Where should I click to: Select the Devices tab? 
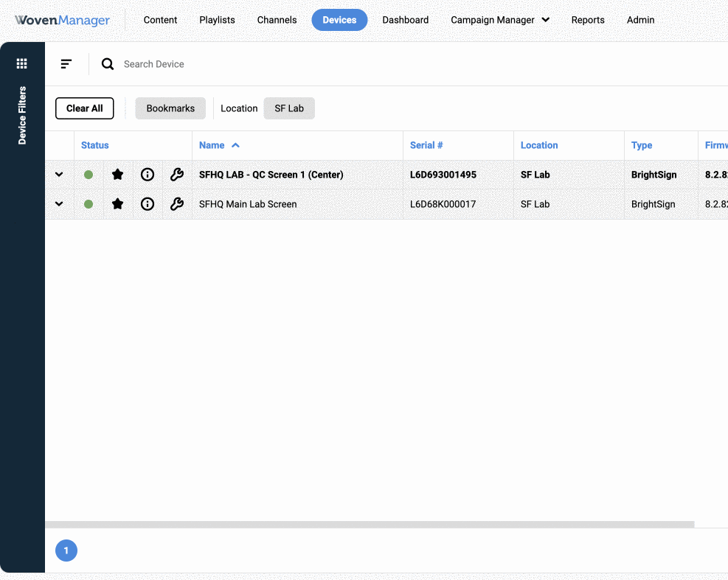coord(339,20)
